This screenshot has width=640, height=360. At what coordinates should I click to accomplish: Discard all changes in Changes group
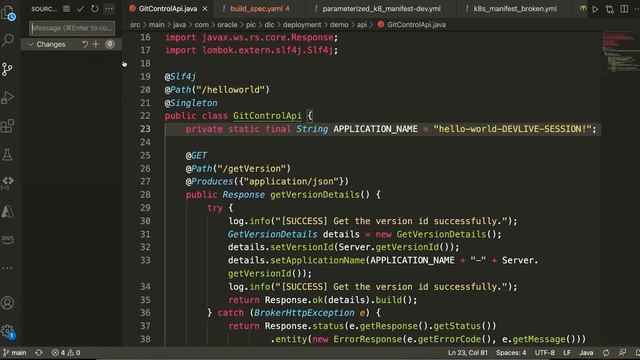point(84,44)
